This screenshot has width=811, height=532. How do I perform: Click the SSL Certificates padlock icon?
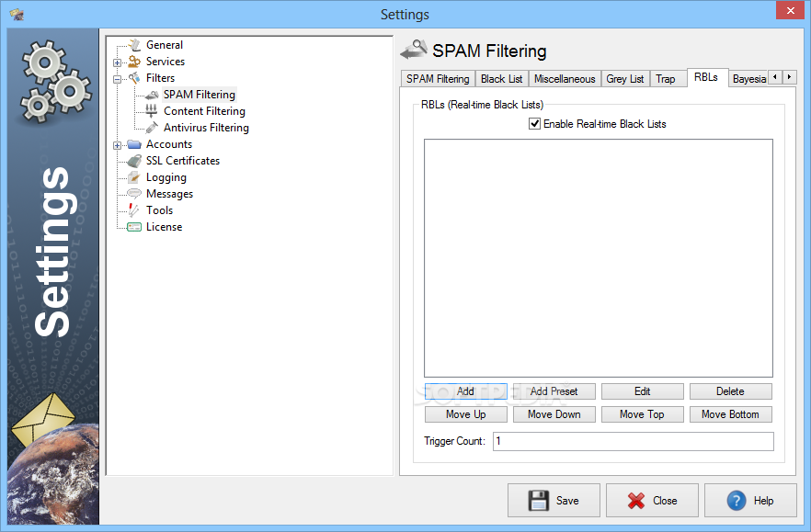point(134,161)
